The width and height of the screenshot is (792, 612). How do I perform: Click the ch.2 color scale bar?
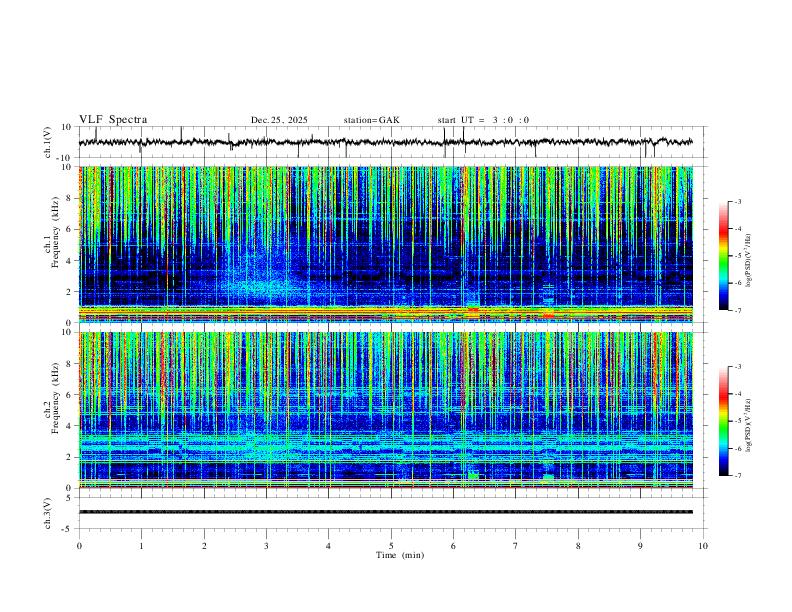(724, 421)
